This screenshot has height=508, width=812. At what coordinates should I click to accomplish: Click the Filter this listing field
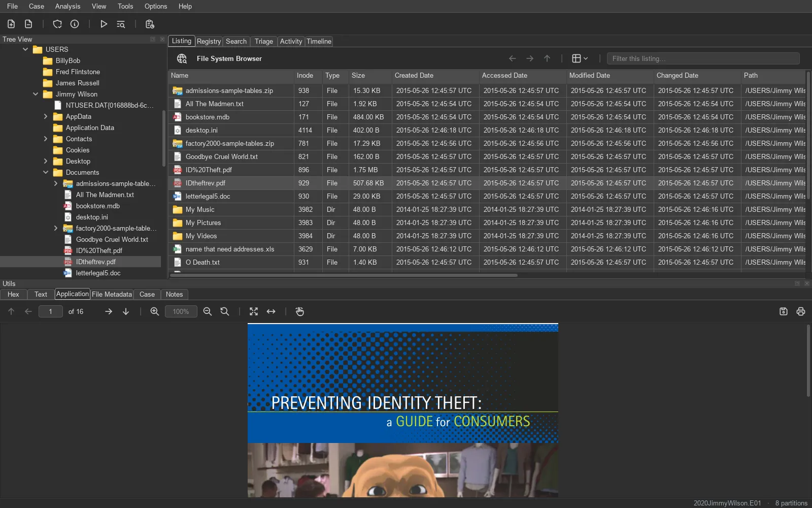(703, 58)
